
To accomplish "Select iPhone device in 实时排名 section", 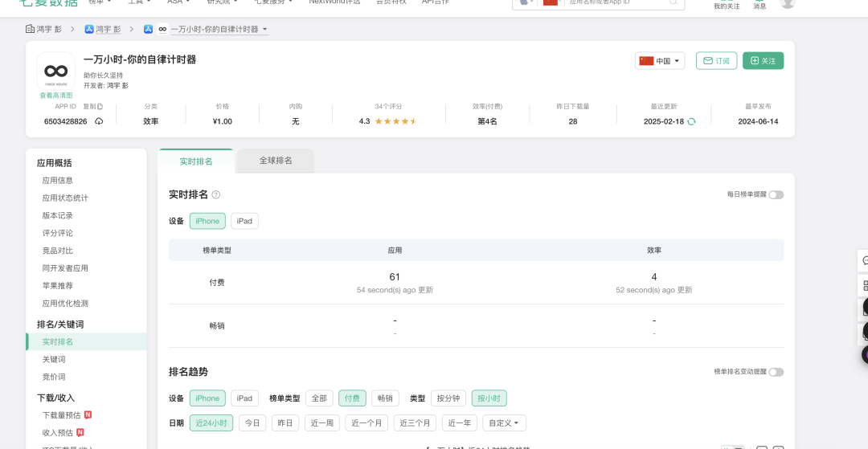I will pyautogui.click(x=207, y=221).
